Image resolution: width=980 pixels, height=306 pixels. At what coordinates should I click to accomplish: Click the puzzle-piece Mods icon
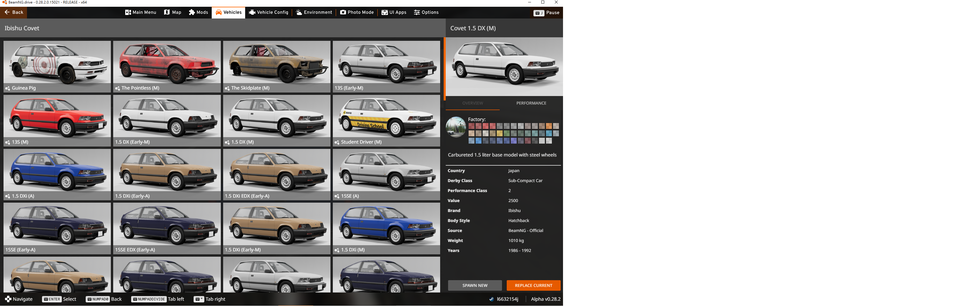(192, 12)
